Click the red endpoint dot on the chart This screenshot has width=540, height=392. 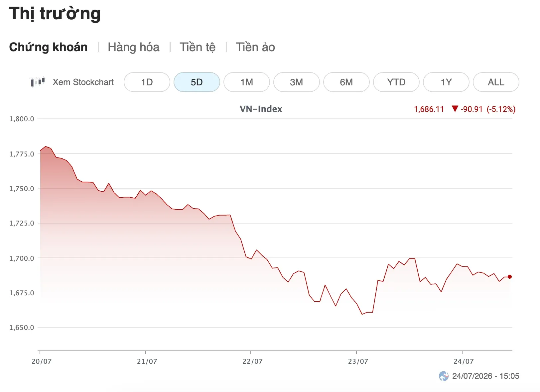tap(510, 277)
